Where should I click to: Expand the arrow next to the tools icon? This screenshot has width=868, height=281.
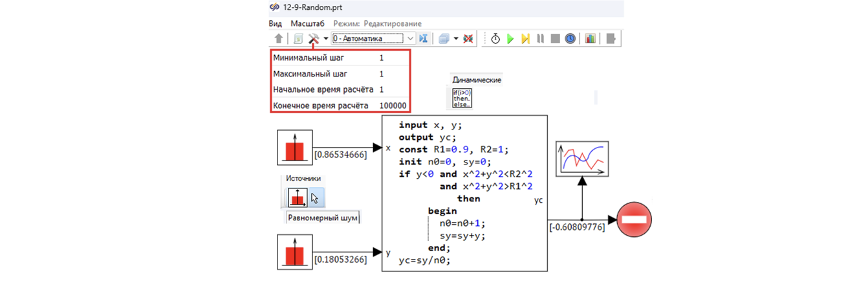pyautogui.click(x=326, y=38)
